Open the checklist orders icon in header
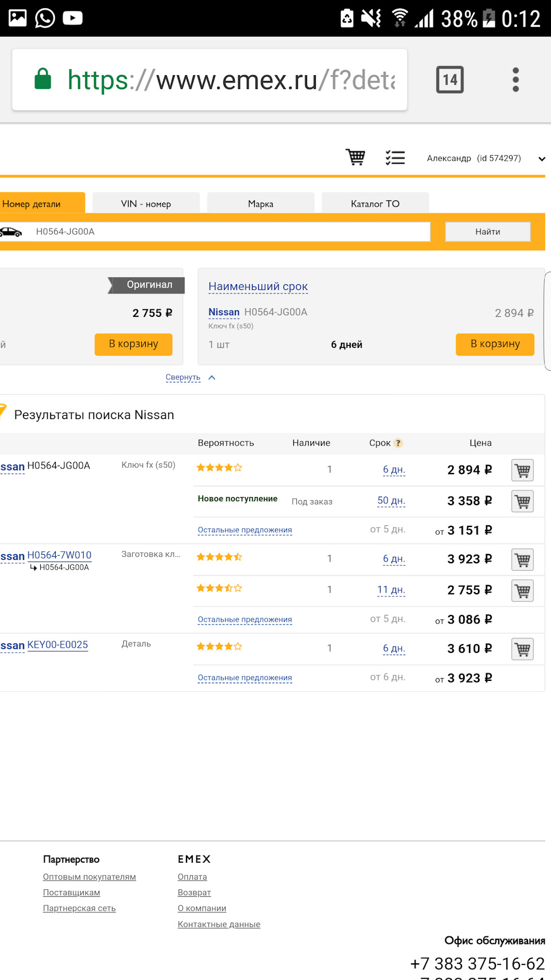551x980 pixels. tap(395, 157)
